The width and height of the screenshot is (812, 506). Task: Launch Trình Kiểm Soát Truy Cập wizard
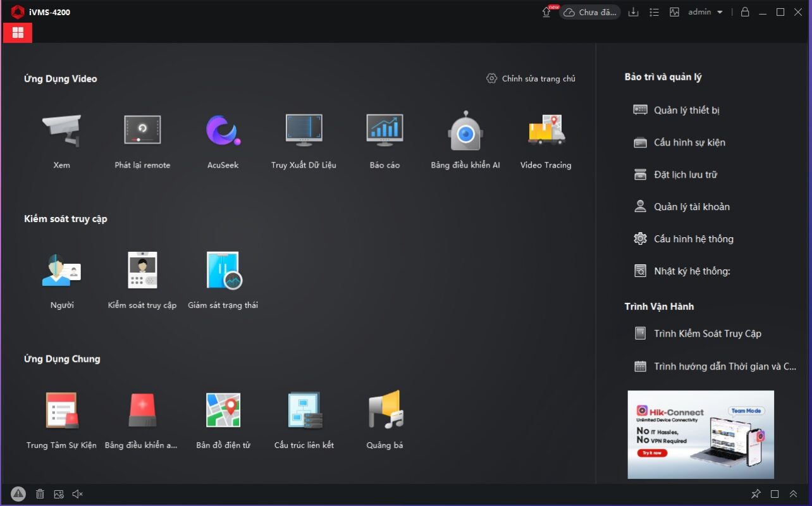[698, 333]
